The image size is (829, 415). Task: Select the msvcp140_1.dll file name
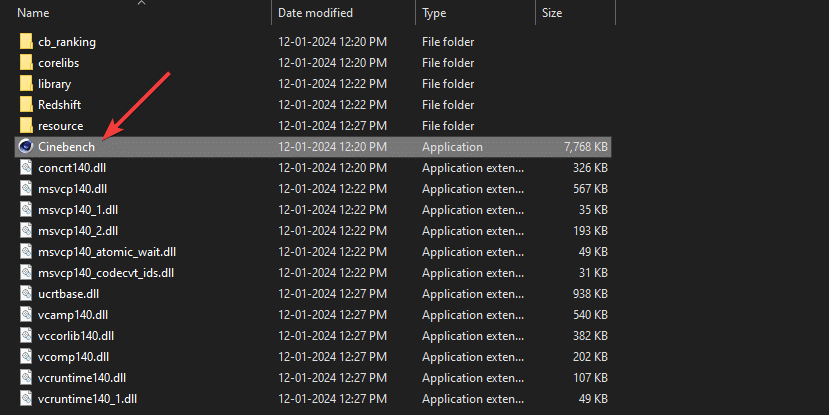click(78, 210)
